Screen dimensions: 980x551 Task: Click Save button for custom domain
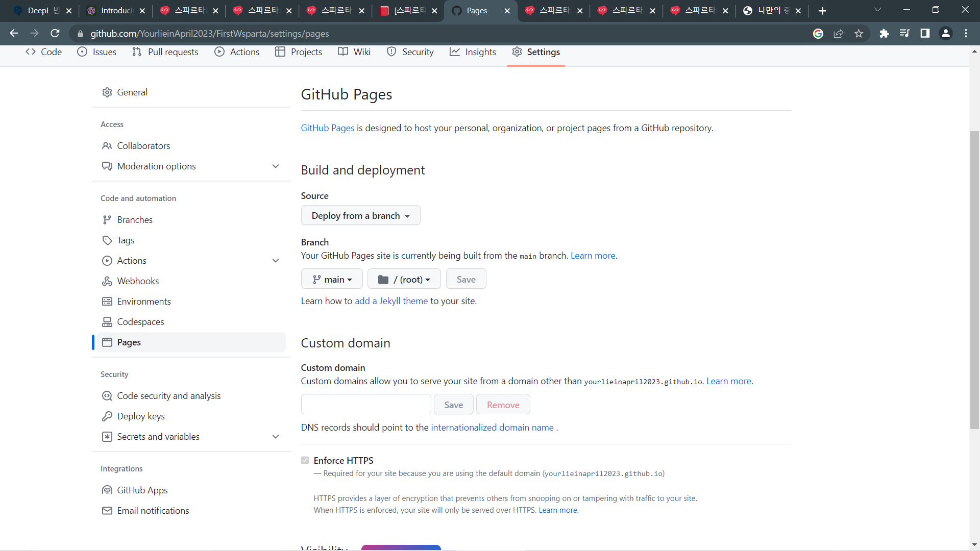tap(454, 404)
